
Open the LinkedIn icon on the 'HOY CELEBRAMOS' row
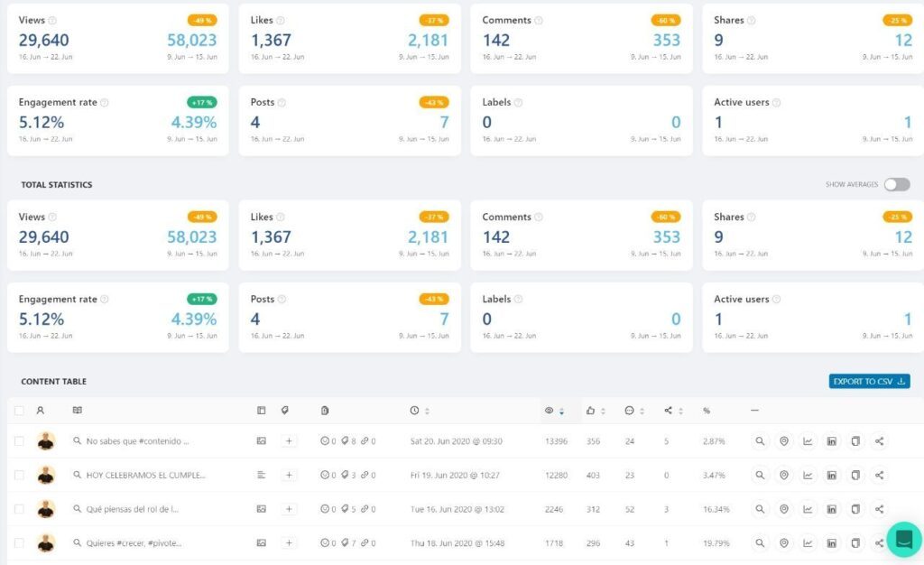(832, 475)
